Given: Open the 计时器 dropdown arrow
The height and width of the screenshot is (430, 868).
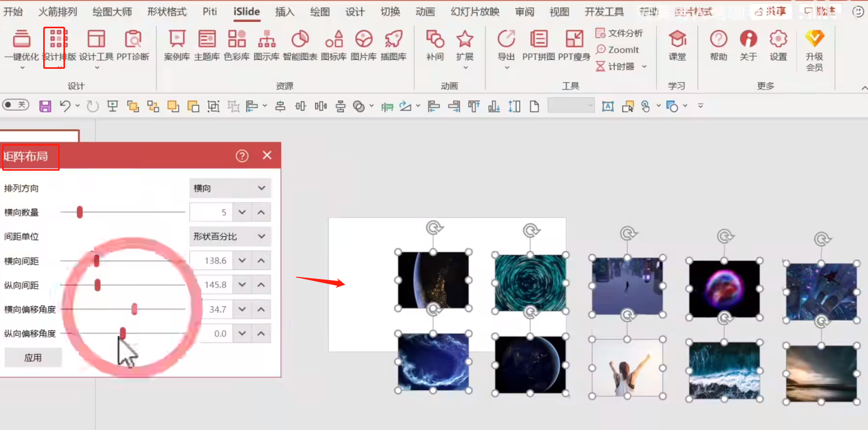Looking at the screenshot, I should tap(644, 67).
